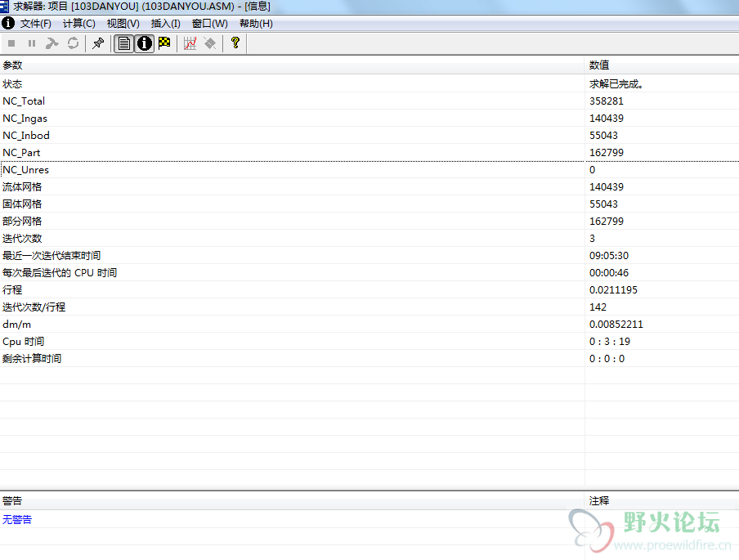Open the 帮助(H) menu

click(256, 24)
